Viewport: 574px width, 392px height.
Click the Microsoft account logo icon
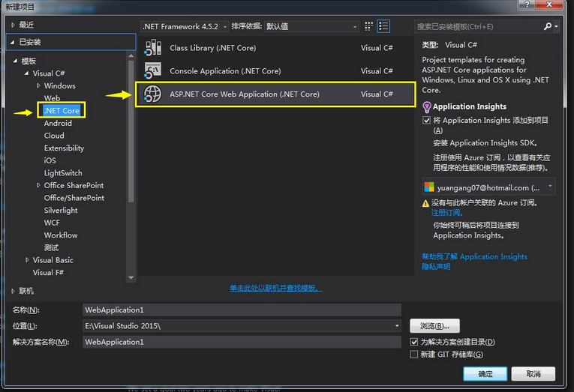pyautogui.click(x=429, y=187)
